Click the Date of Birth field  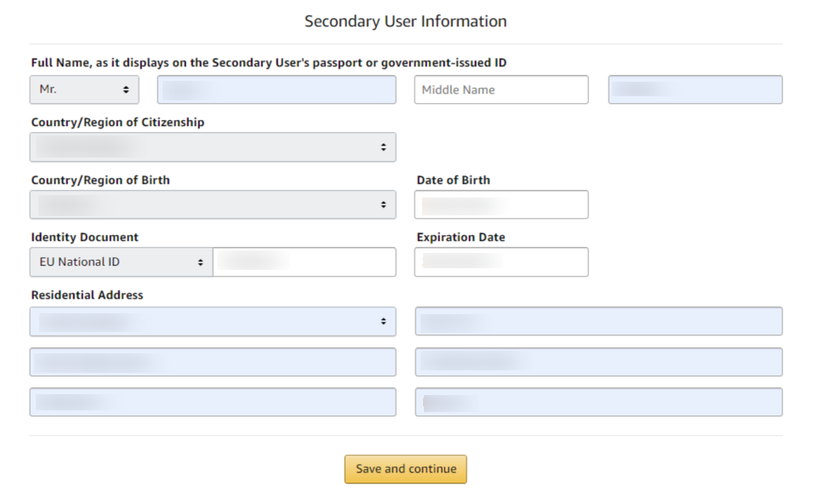click(501, 204)
